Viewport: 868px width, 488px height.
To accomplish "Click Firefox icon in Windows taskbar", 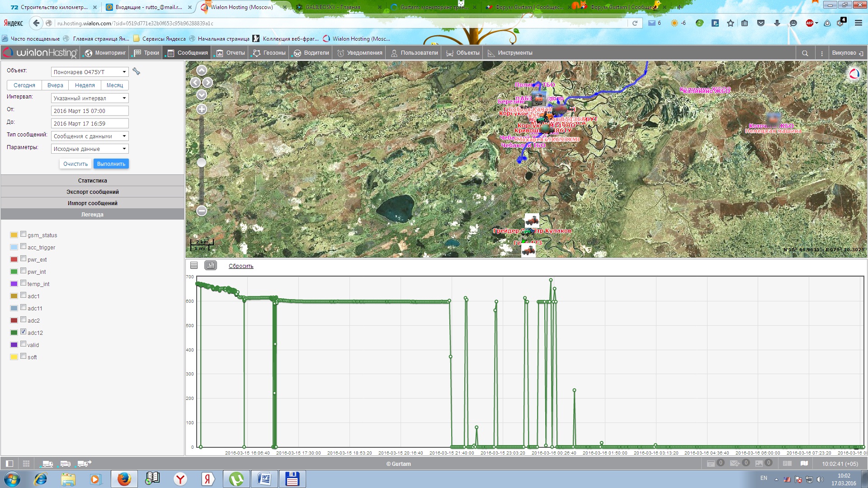I will [124, 479].
